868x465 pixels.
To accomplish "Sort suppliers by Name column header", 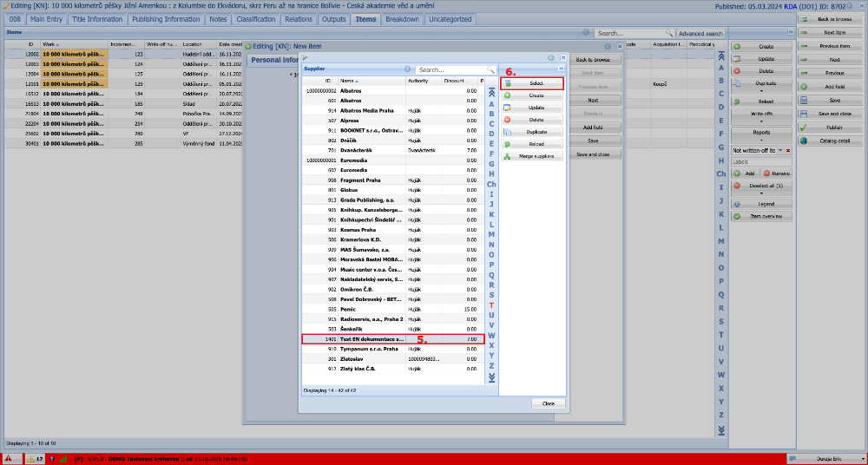I will click(372, 81).
